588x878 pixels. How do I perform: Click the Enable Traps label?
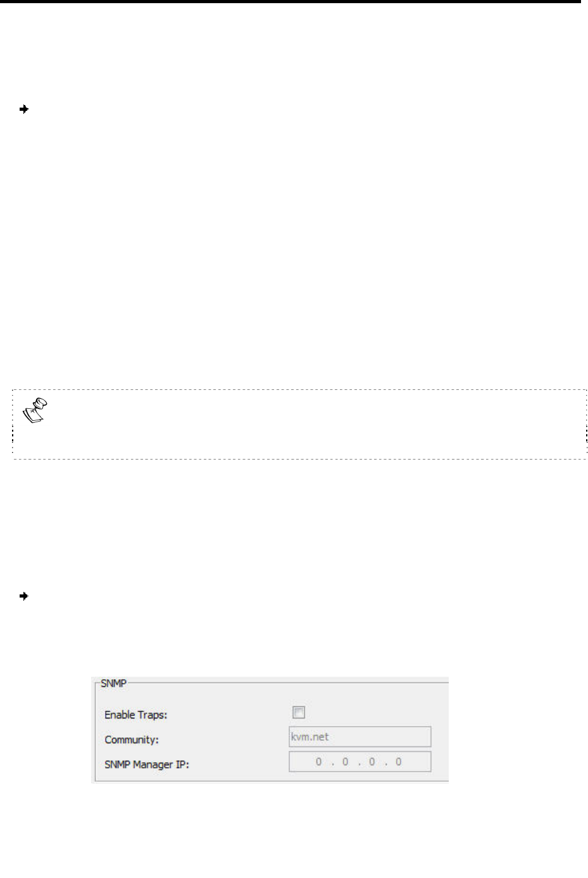tap(135, 715)
